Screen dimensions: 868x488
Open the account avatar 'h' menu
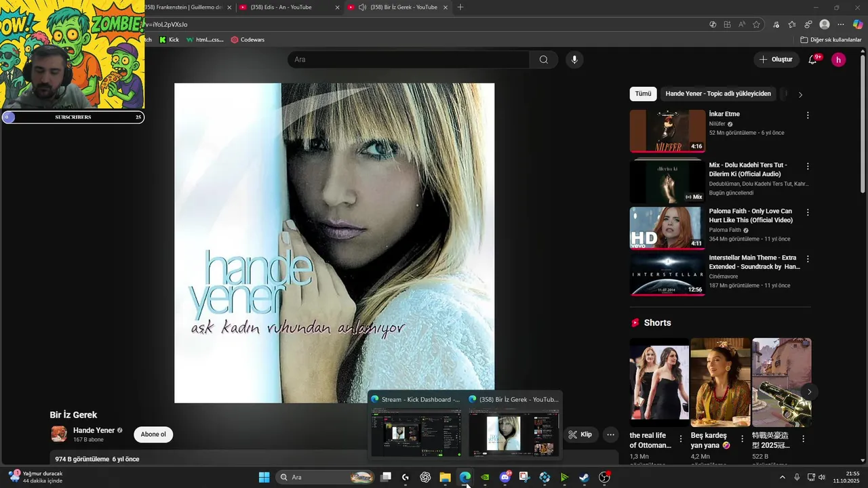pos(838,60)
